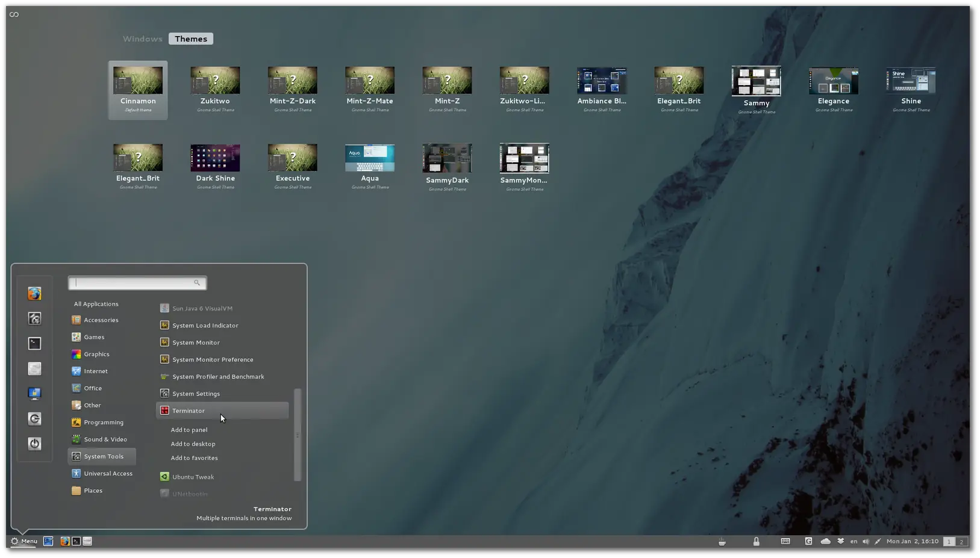Screen dimensions: 980x558
Task: Click the cloud icon in the panel tray
Action: coord(825,541)
